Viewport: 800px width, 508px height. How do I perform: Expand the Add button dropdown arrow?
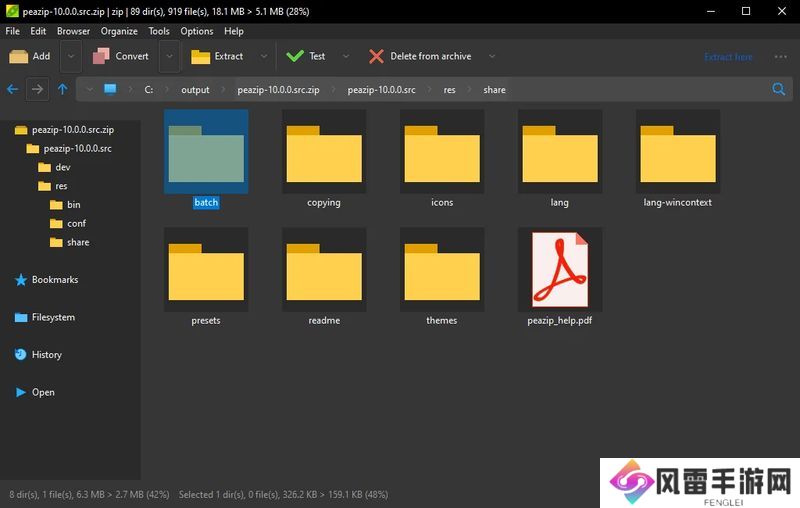(x=69, y=56)
